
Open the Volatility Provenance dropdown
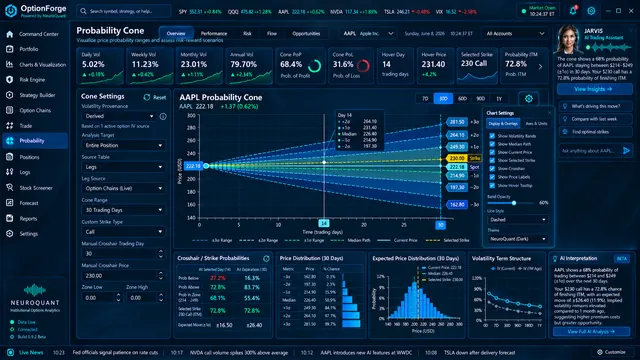coord(119,116)
